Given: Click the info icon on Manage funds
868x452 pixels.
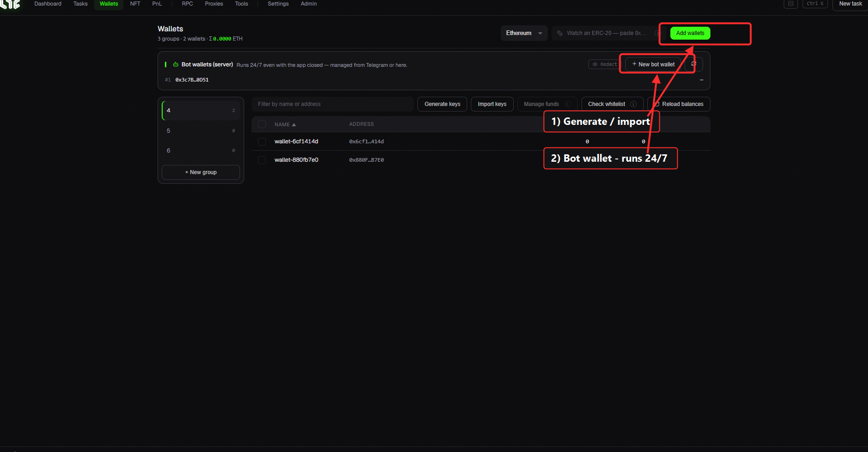Looking at the screenshot, I should [568, 104].
